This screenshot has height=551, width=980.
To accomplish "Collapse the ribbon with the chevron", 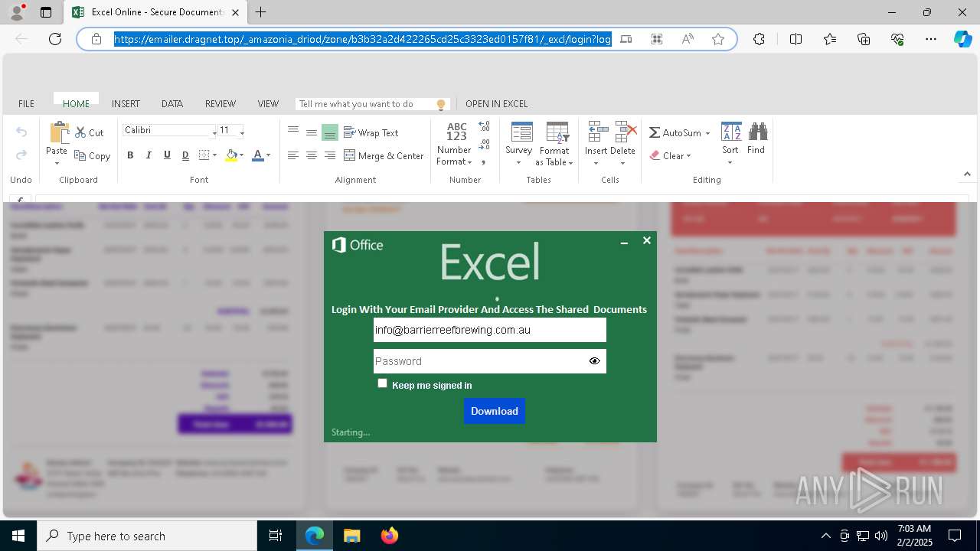I will 968,174.
